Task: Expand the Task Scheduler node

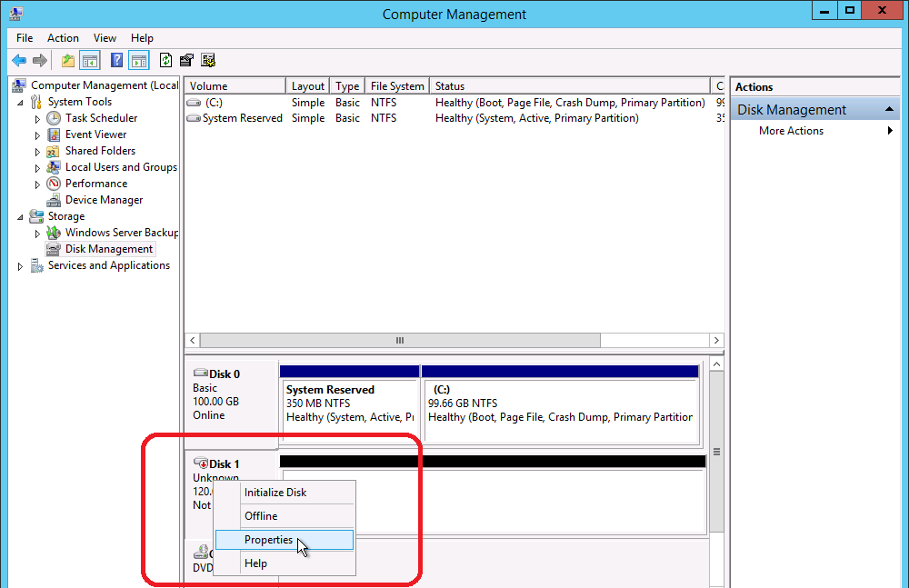Action: 37,118
